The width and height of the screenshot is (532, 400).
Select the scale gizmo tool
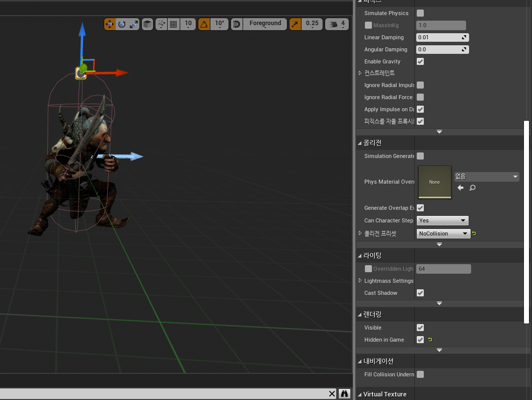point(134,24)
